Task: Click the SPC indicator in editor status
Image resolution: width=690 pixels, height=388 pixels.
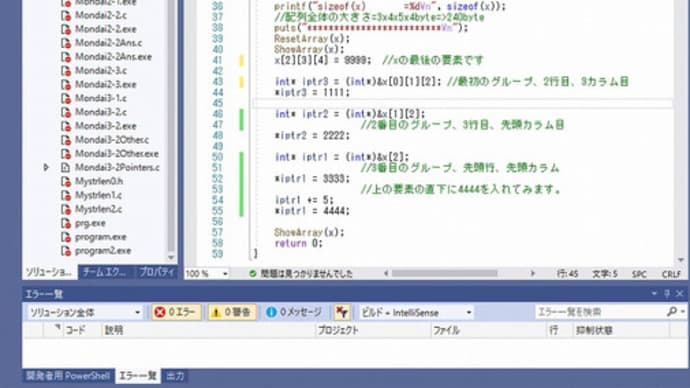Action: (x=639, y=274)
